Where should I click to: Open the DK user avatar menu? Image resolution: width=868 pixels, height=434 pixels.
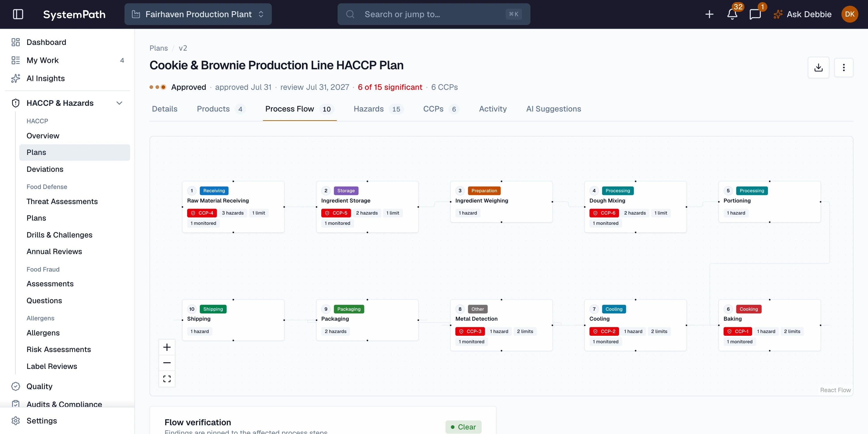[x=850, y=14]
